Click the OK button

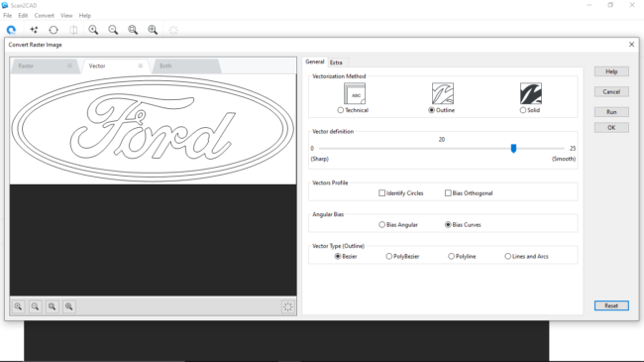point(611,128)
